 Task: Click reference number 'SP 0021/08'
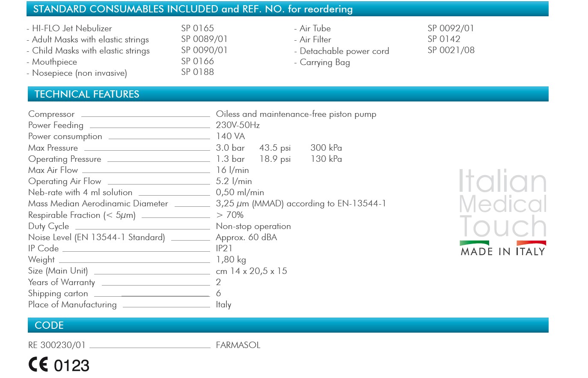451,50
